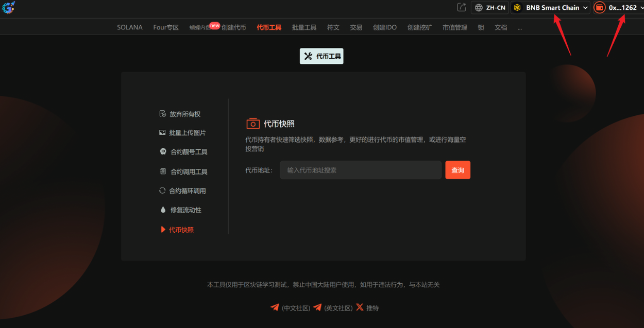Open the site logo at top left
Screen dimensions: 644x328
pyautogui.click(x=8, y=8)
